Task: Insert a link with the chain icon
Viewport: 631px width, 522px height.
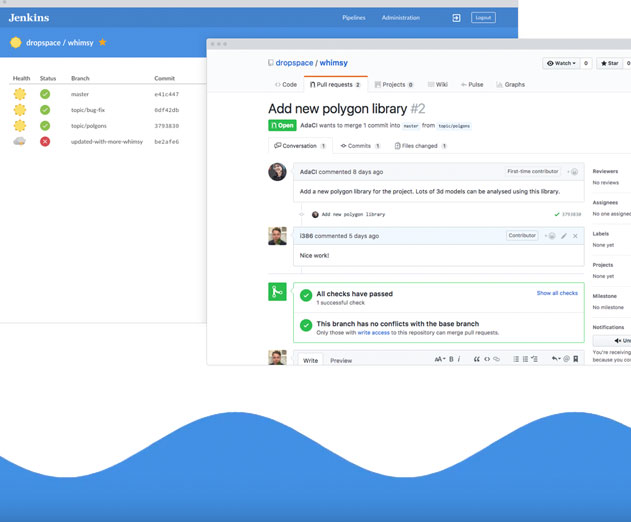Action: click(x=497, y=359)
